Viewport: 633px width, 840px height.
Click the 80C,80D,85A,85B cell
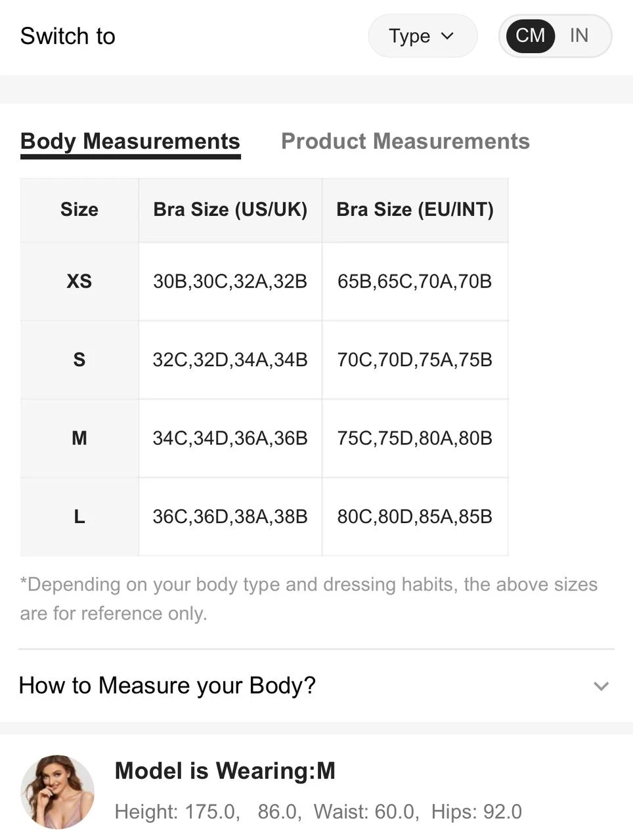tap(415, 517)
